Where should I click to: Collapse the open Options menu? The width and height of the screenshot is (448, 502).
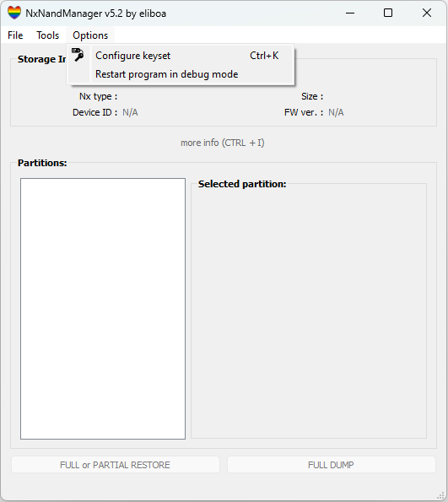pyautogui.click(x=90, y=35)
